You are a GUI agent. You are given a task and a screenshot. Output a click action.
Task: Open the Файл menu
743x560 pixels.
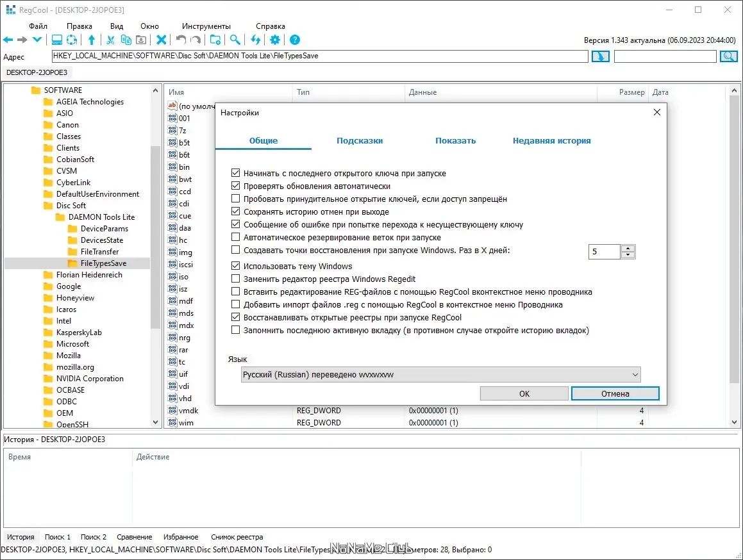pos(38,26)
